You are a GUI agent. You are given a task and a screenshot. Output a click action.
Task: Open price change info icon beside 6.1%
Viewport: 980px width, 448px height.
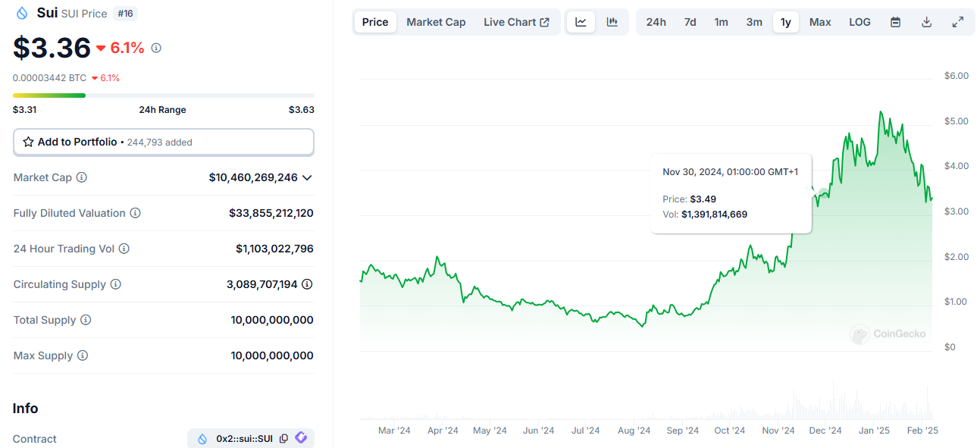156,48
